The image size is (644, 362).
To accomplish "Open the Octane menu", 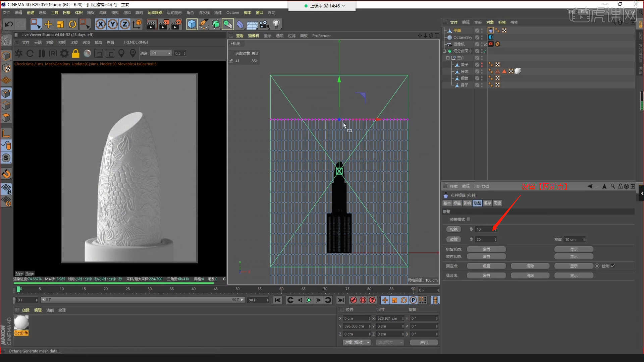I will coord(232,12).
